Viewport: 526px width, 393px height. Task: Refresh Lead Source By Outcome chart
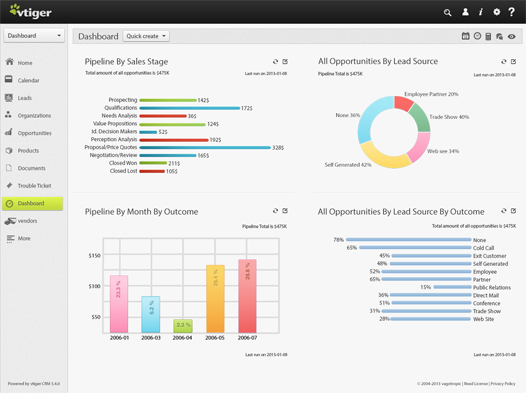504,211
